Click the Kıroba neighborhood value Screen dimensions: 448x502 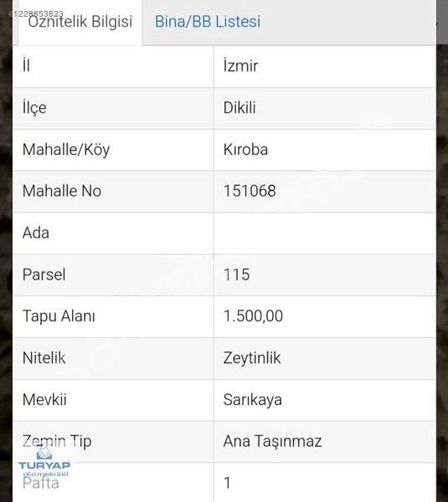245,150
